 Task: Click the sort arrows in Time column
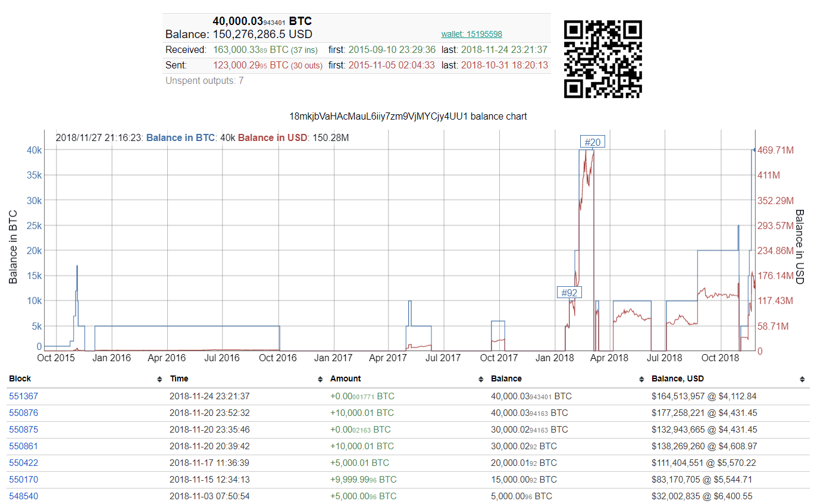(x=320, y=379)
